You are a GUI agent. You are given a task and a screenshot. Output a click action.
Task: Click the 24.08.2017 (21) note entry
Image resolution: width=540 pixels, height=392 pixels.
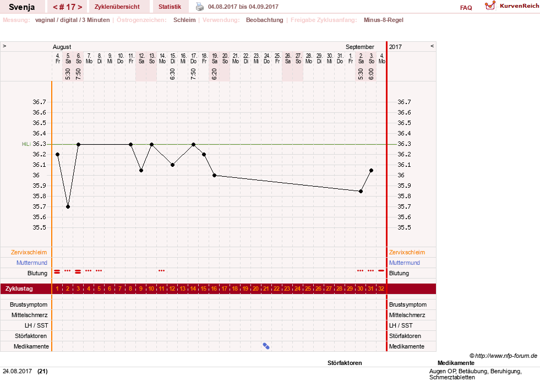pyautogui.click(x=25, y=371)
